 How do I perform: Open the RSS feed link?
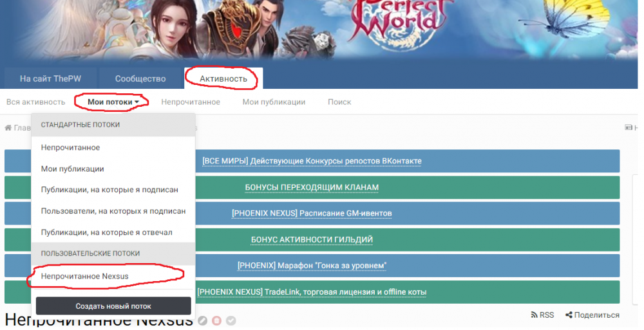(x=542, y=315)
